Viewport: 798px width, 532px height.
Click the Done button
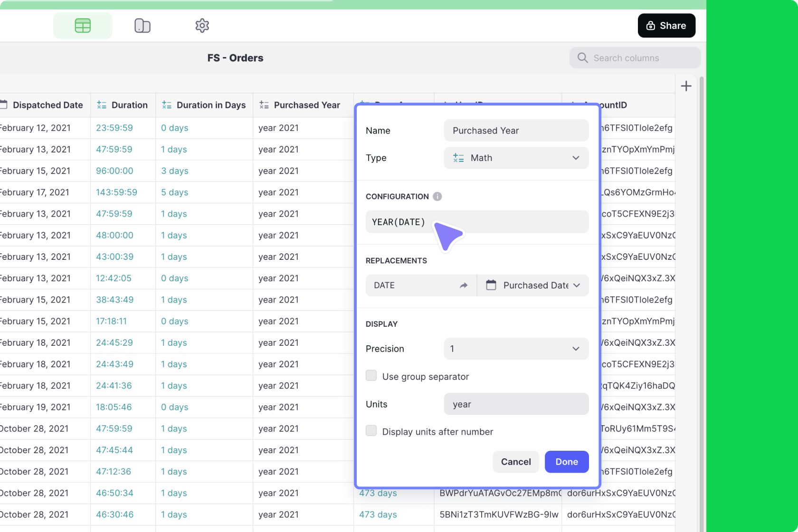click(566, 462)
